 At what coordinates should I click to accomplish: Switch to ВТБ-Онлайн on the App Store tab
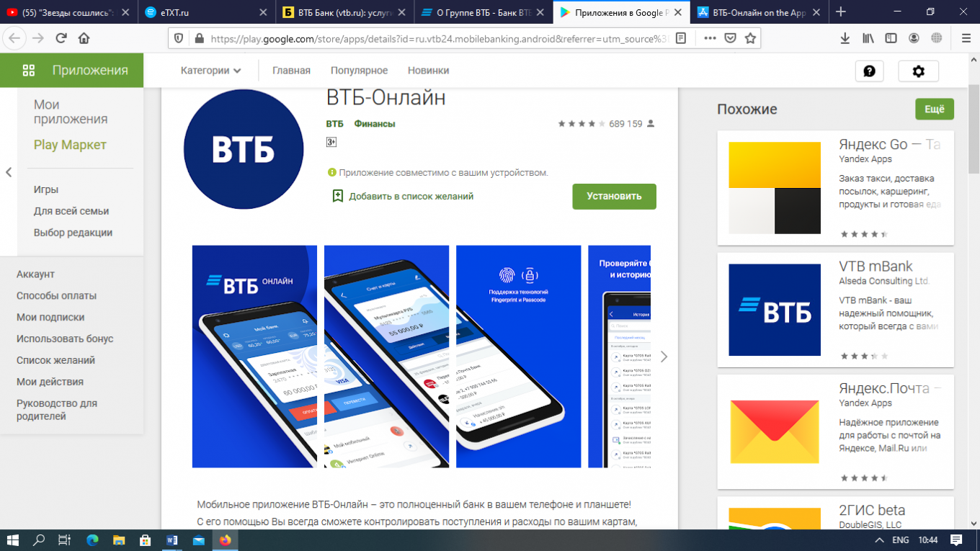point(759,12)
